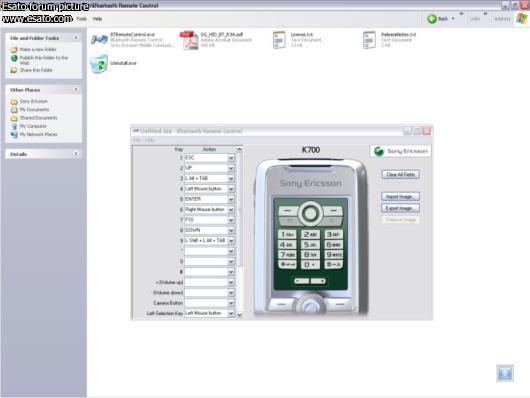Open the ReleaseNotes.txt file icon
The image size is (530, 398).
tap(369, 40)
